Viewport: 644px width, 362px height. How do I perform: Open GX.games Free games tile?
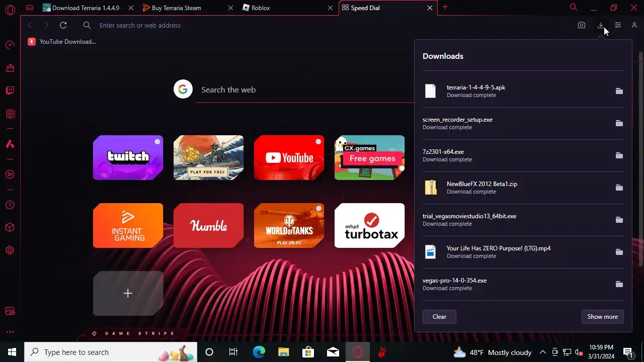[x=369, y=157]
